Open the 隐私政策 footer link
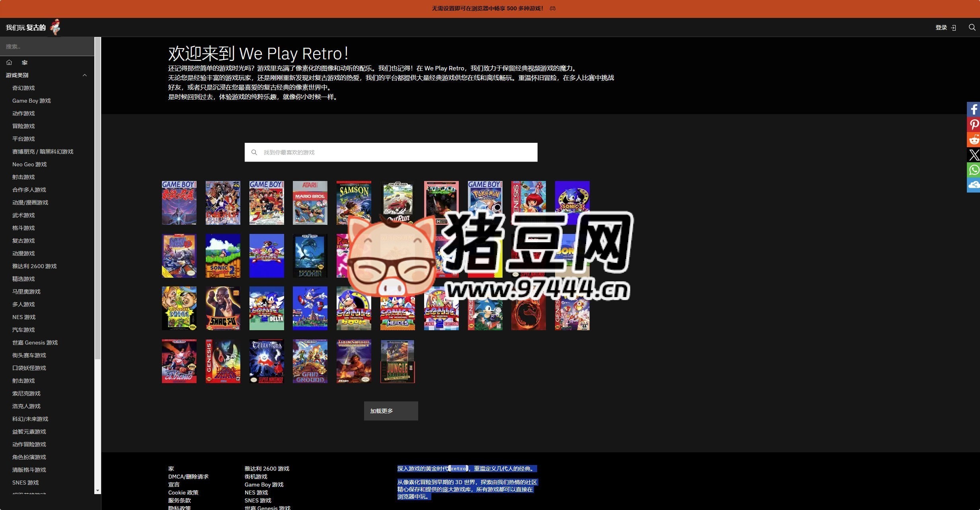Screen dimensions: 980x510 point(180,508)
